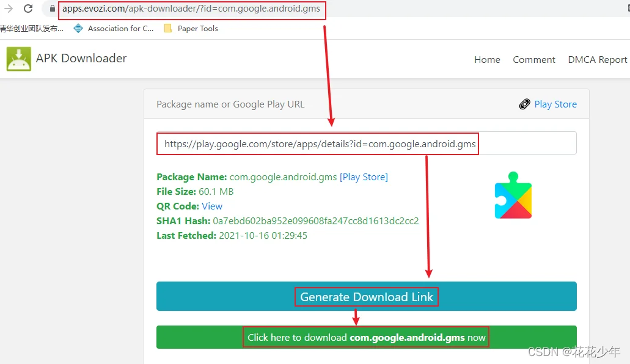Click the Play Store link icon
The height and width of the screenshot is (364, 630).
pos(524,104)
